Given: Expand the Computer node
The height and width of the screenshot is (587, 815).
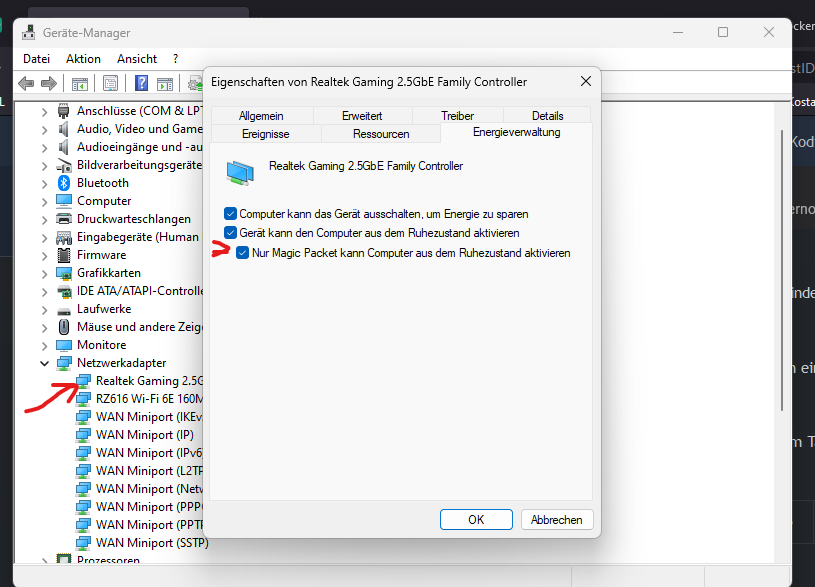Looking at the screenshot, I should click(x=45, y=201).
